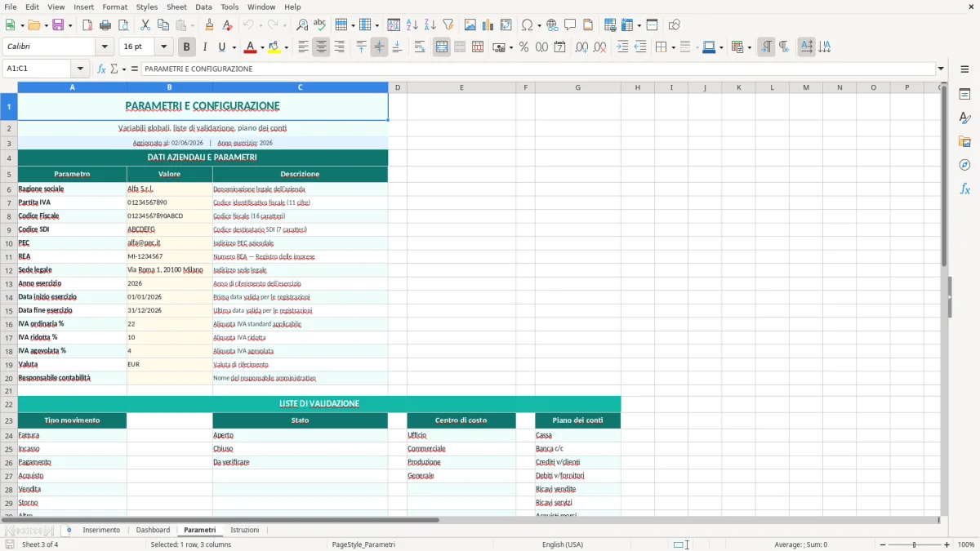Apply the red font color swatch
The image size is (980, 551).
click(x=251, y=47)
